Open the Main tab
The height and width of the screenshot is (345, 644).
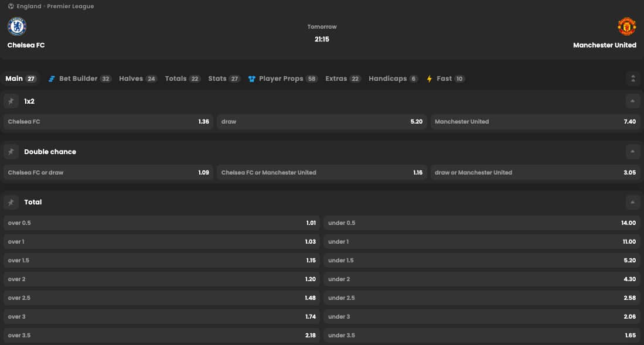pyautogui.click(x=21, y=78)
